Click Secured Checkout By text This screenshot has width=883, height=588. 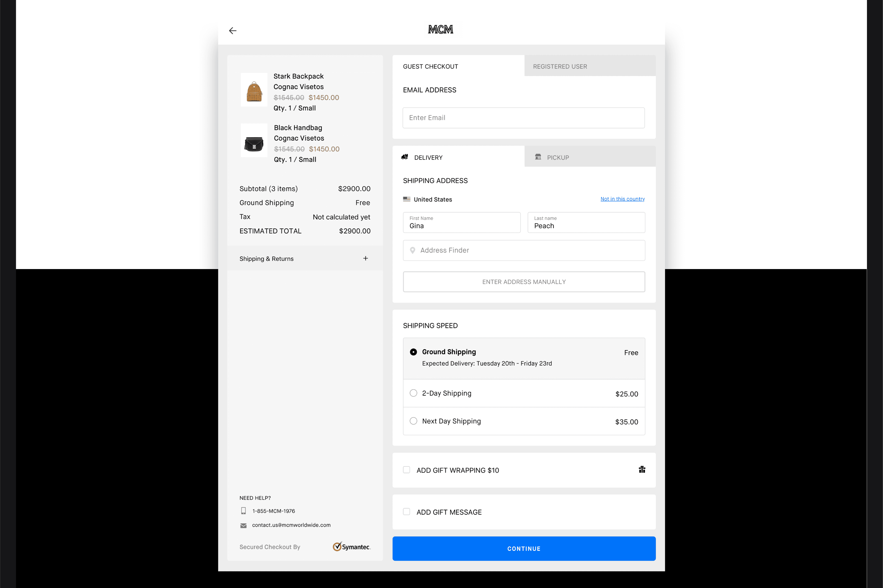[269, 547]
